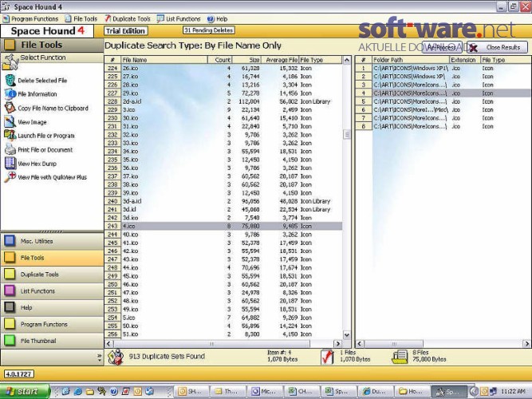Click the Trial Edition button
The width and height of the screenshot is (532, 399).
pos(125,31)
